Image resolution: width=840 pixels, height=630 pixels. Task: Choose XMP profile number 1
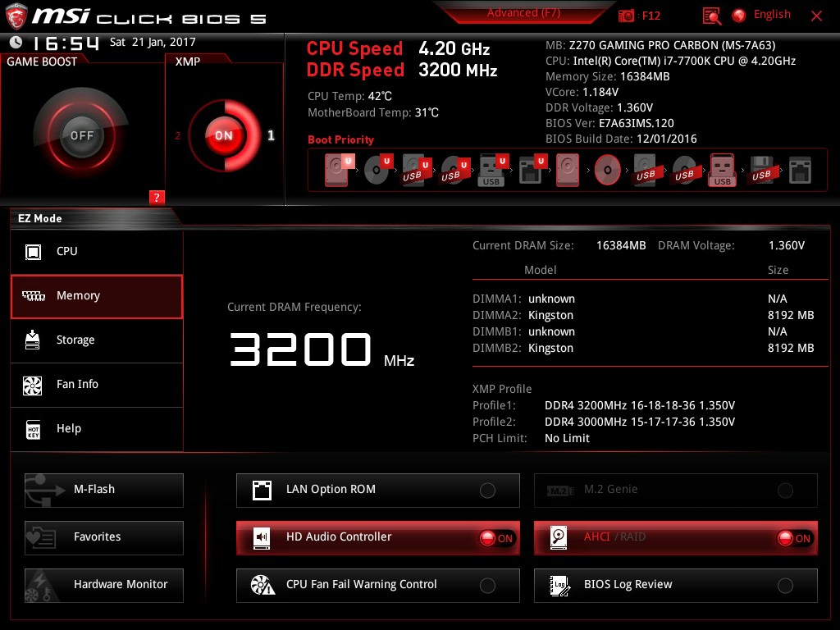point(271,135)
